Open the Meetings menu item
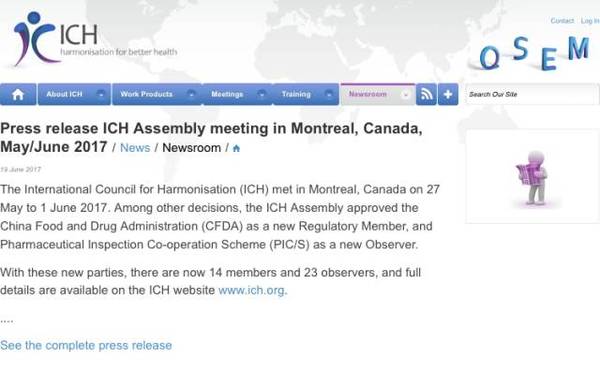 [x=227, y=94]
